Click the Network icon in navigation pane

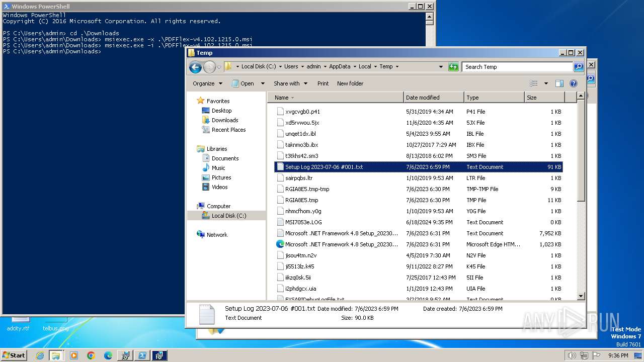201,235
